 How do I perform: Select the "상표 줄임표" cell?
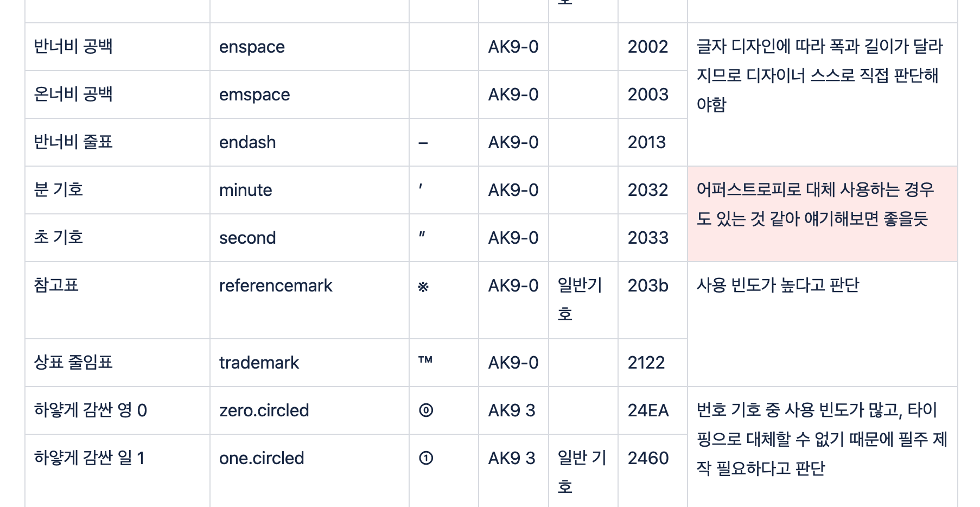[73, 363]
